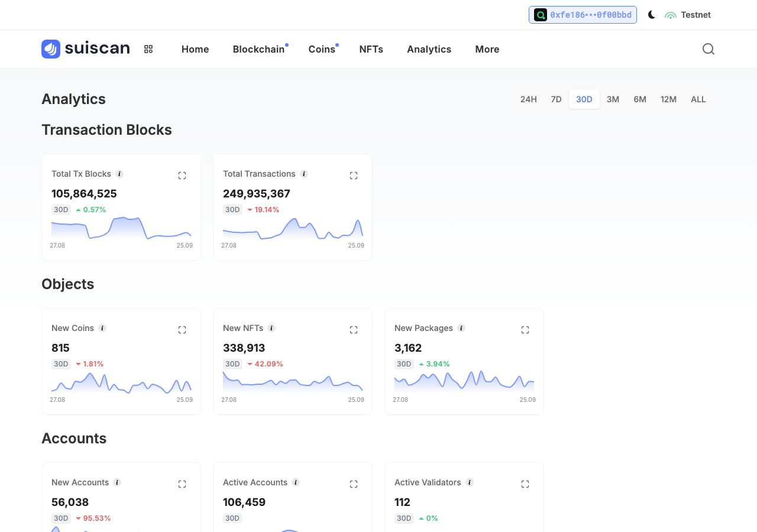757x532 pixels.
Task: Show info for Total Tx Blocks
Action: (x=119, y=174)
